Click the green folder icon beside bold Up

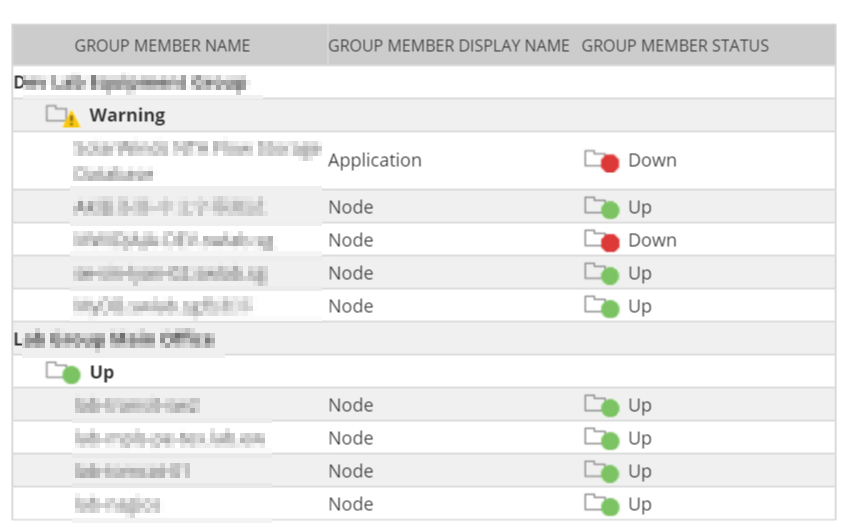pyautogui.click(x=63, y=372)
